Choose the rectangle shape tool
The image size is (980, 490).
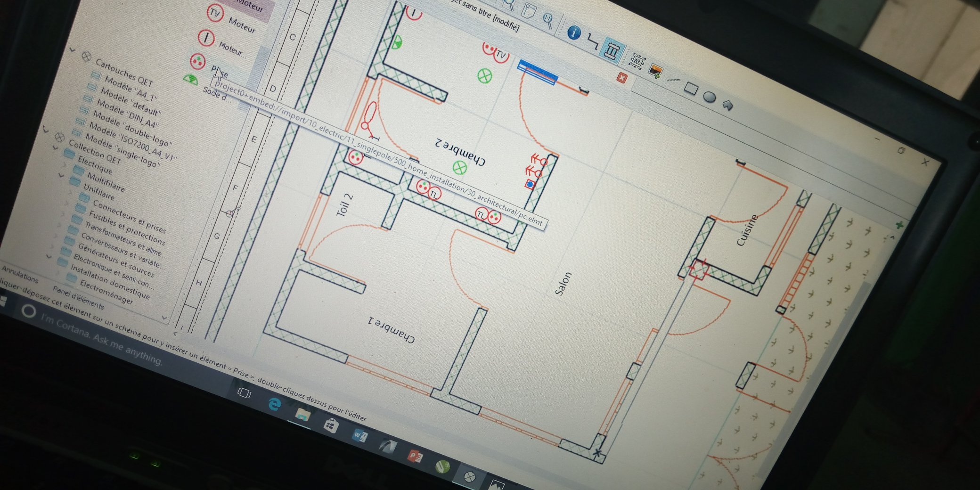pyautogui.click(x=691, y=88)
